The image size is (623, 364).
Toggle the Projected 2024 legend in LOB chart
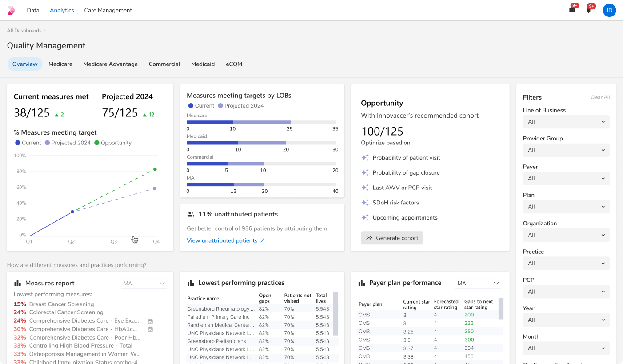coord(240,106)
